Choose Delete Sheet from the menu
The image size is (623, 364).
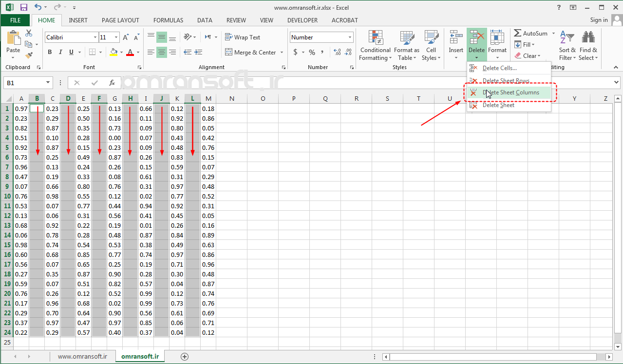coord(509,105)
